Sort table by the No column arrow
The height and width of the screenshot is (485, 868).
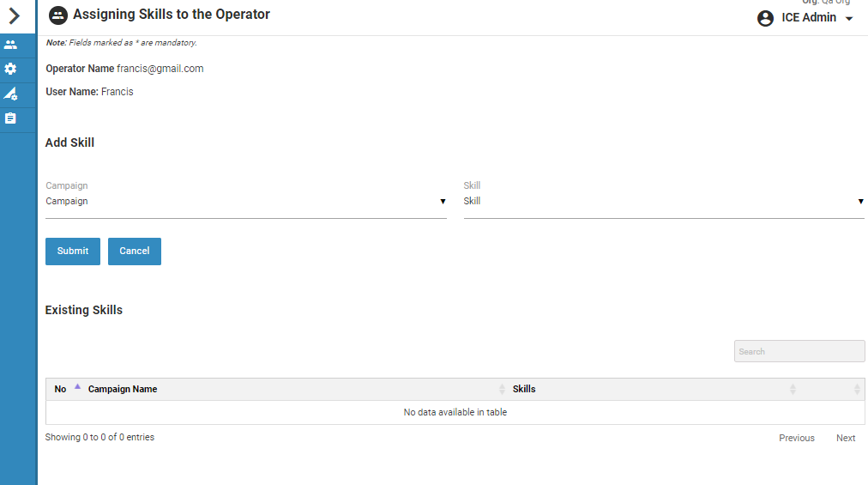click(x=77, y=388)
